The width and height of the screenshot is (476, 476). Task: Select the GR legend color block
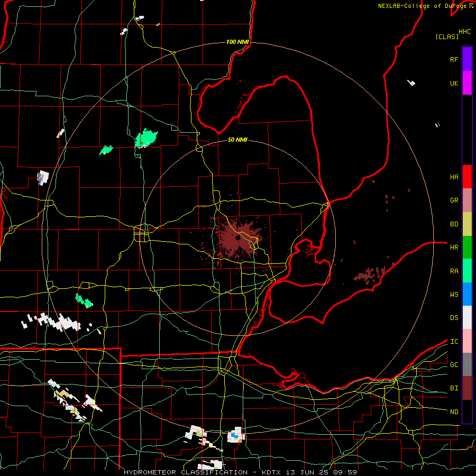coord(467,200)
